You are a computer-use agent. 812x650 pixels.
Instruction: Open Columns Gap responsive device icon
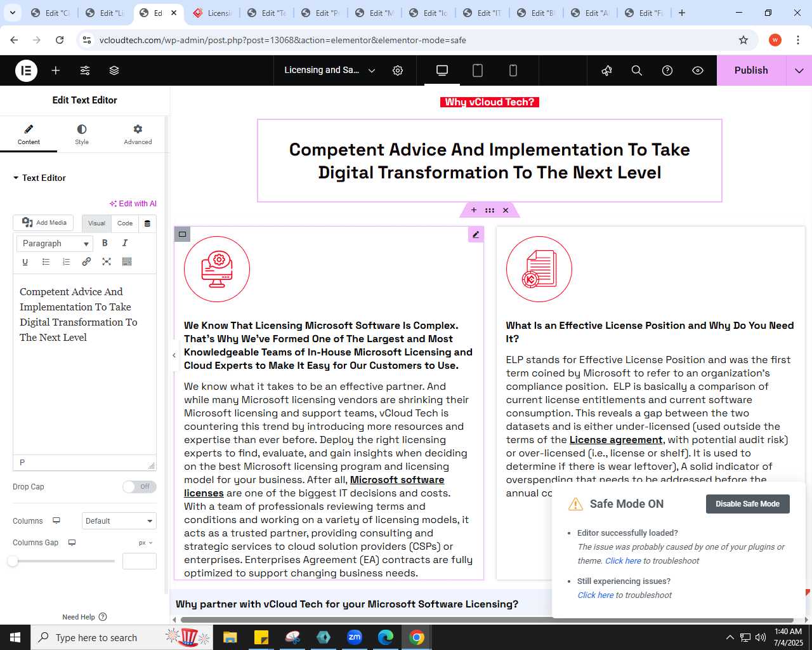[x=72, y=543]
